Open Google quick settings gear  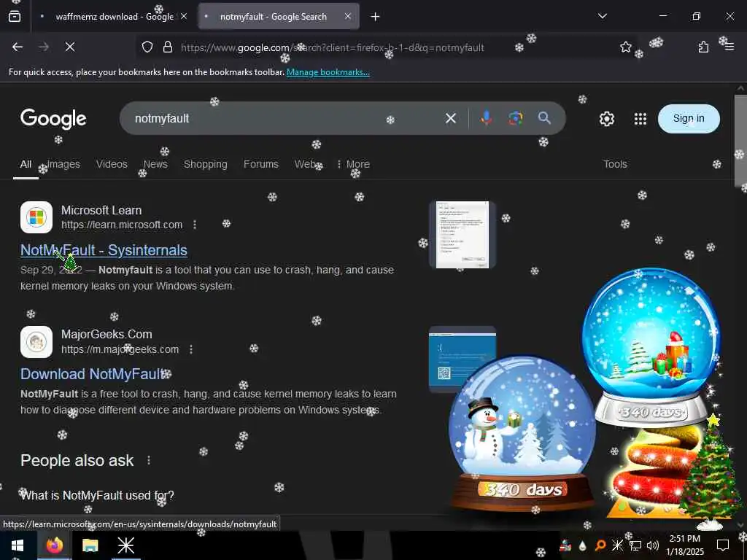606,119
